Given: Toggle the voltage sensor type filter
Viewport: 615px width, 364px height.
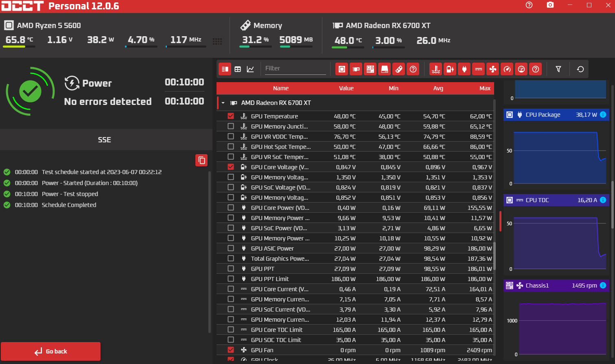Looking at the screenshot, I should [x=450, y=69].
